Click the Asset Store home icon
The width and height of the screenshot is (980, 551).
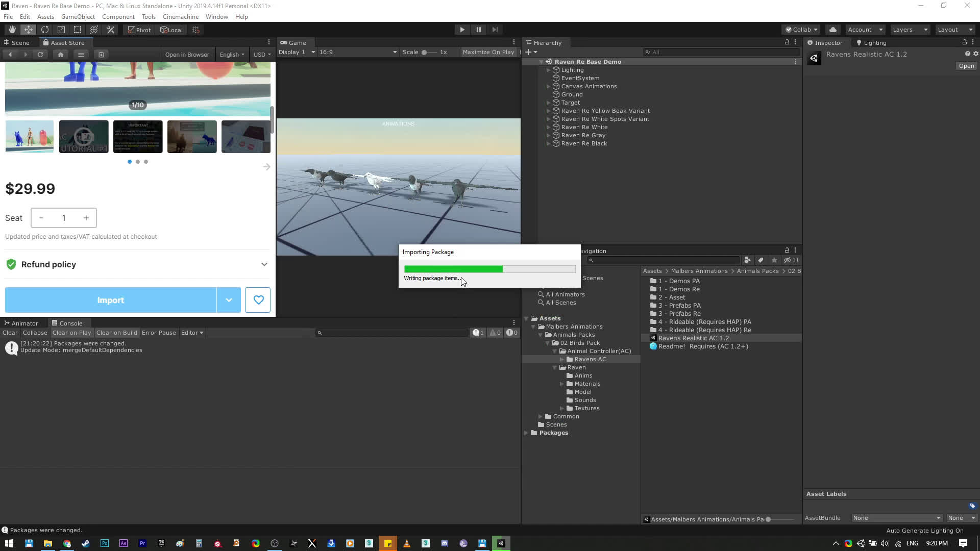(x=61, y=55)
